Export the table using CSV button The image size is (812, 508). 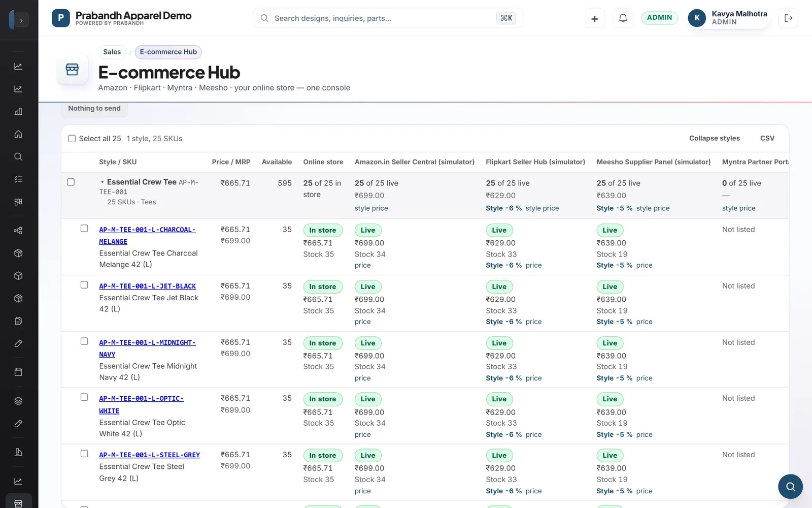pos(767,138)
